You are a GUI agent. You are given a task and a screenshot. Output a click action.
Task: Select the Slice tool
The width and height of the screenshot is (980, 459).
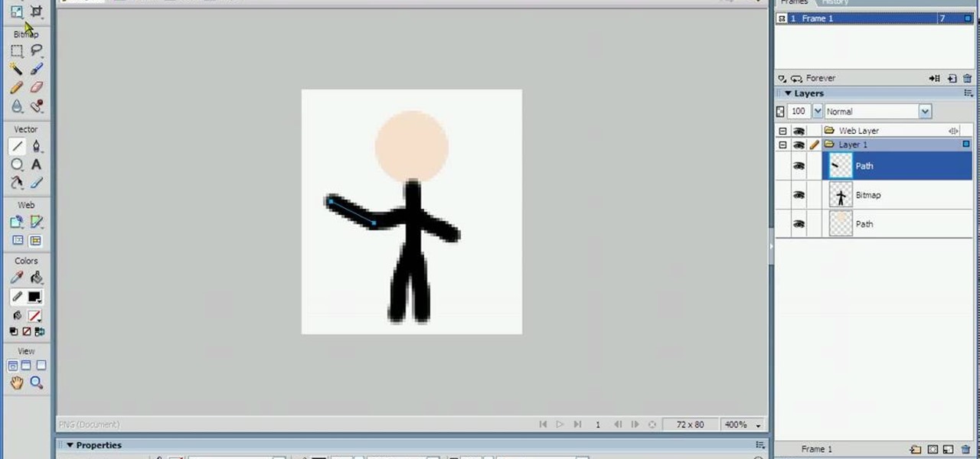click(x=36, y=222)
